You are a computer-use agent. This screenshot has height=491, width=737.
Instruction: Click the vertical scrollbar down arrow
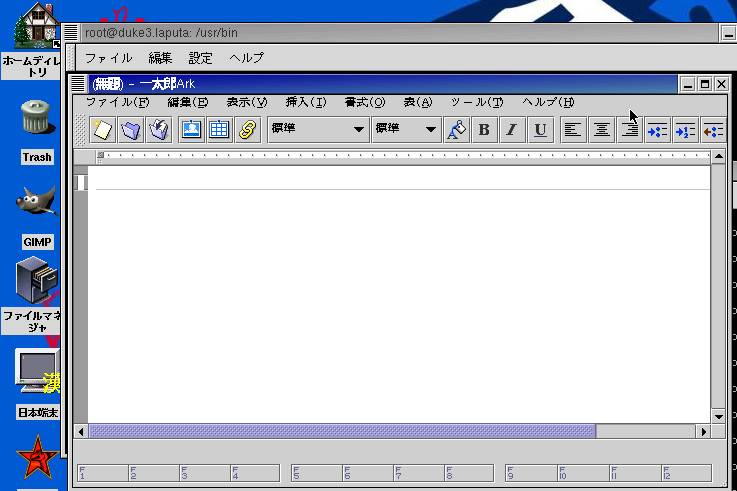click(718, 416)
